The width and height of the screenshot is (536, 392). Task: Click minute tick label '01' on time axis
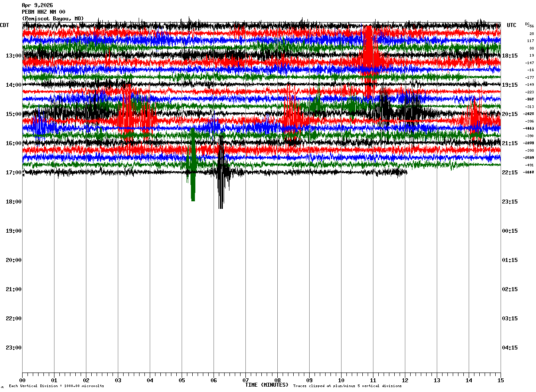click(54, 380)
